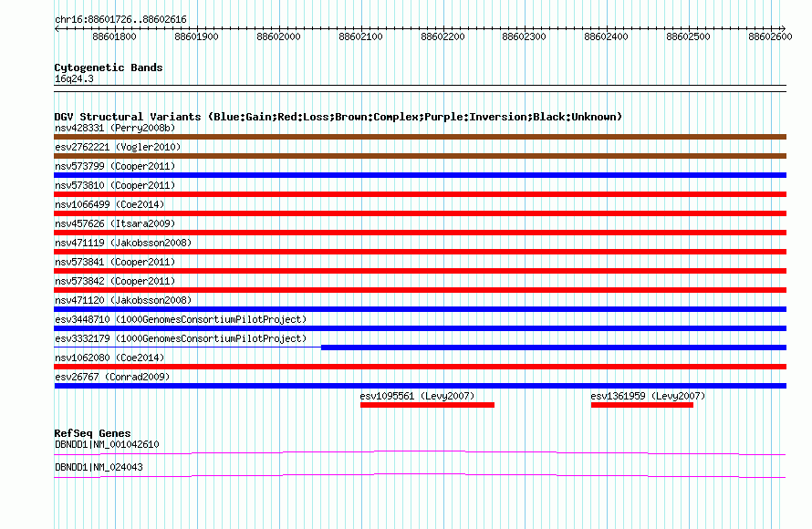This screenshot has height=529, width=812.
Task: Click the ruler at position 88602100
Action: pos(361,36)
